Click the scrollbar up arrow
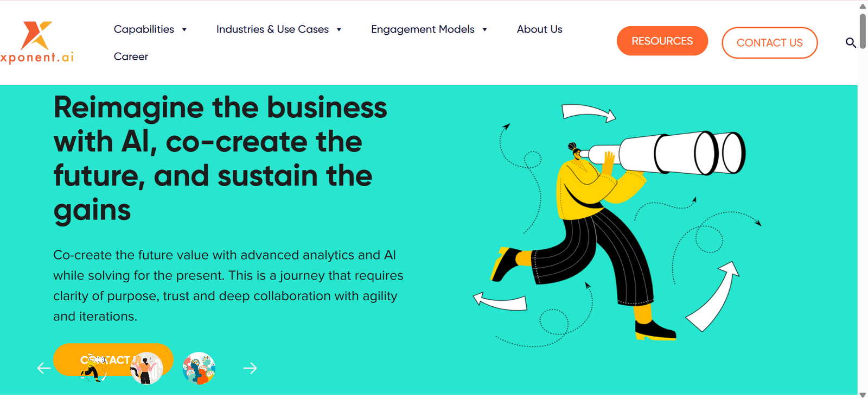The height and width of the screenshot is (398, 868). [x=863, y=6]
